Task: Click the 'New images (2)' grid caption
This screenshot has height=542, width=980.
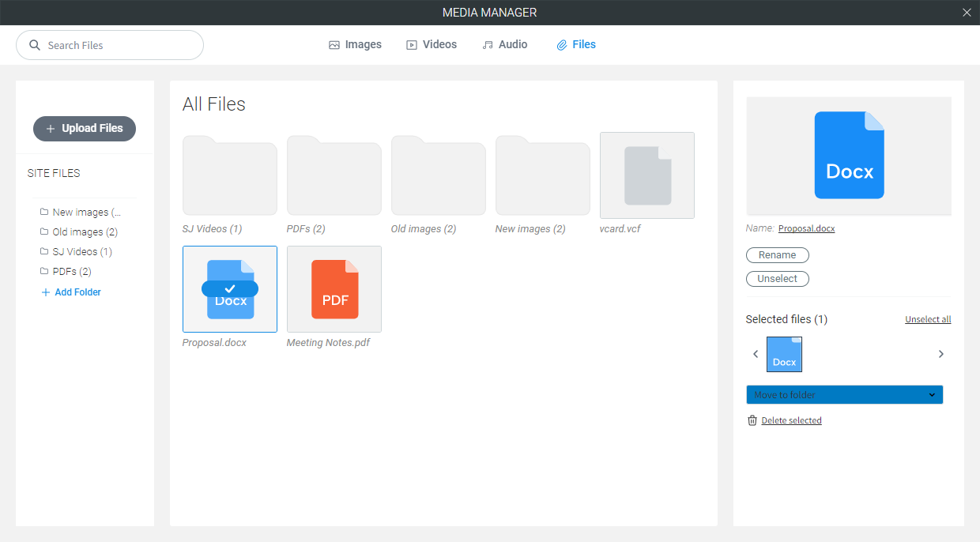Action: coord(530,229)
